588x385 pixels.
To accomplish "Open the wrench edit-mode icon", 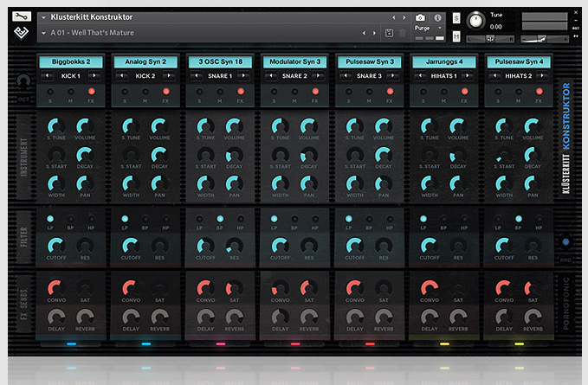I will (x=22, y=16).
